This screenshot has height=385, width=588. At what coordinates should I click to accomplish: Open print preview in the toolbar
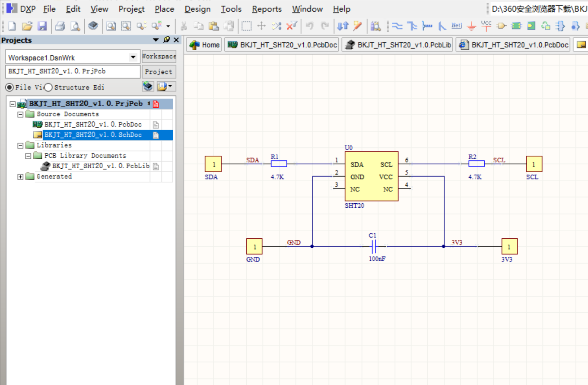click(75, 26)
